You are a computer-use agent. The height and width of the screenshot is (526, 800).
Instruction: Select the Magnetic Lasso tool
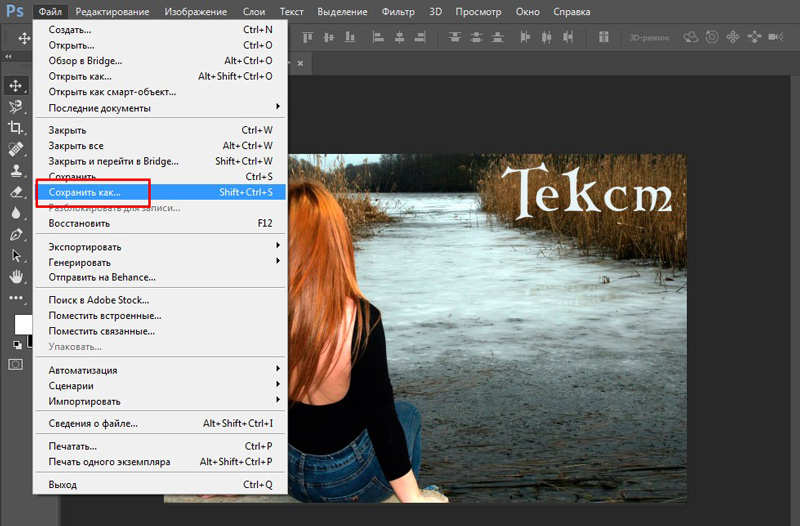tap(16, 107)
